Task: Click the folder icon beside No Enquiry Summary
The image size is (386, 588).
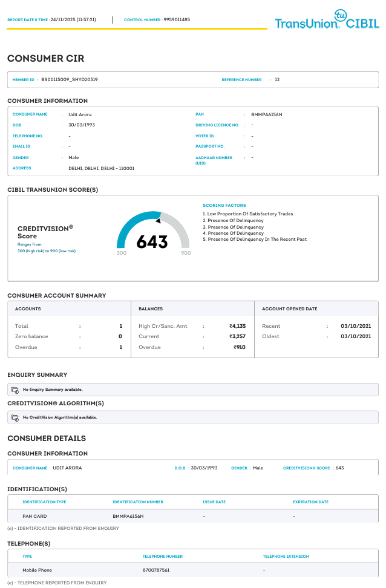Action: coord(16,390)
